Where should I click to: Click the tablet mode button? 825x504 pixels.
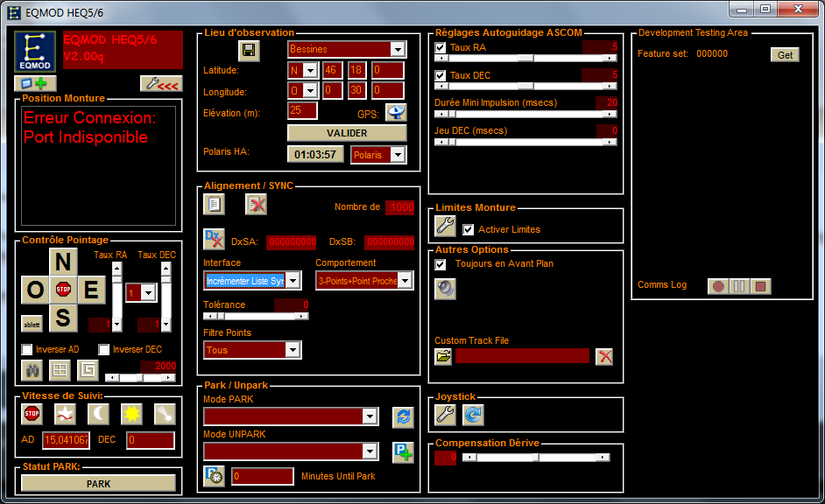coord(32,325)
